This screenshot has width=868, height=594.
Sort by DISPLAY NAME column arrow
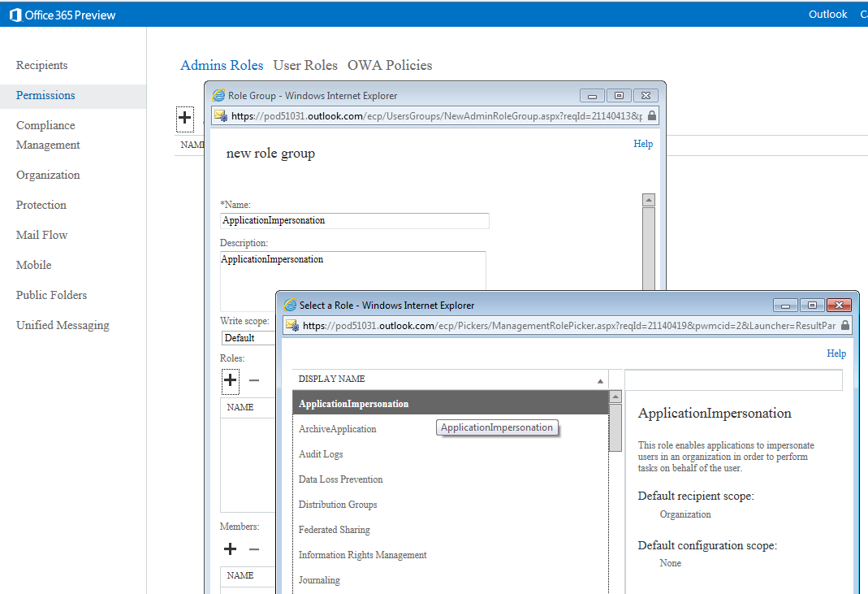click(x=600, y=380)
